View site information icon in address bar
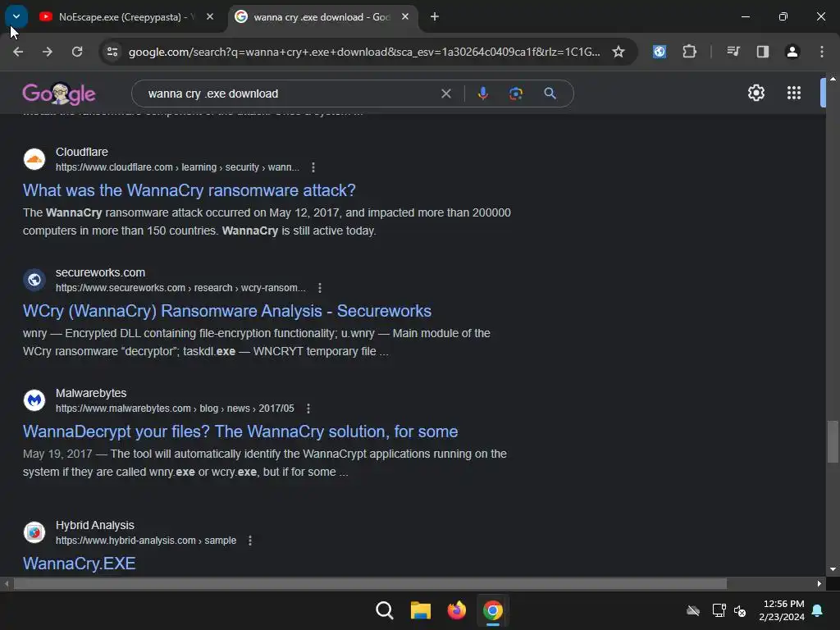 point(112,52)
